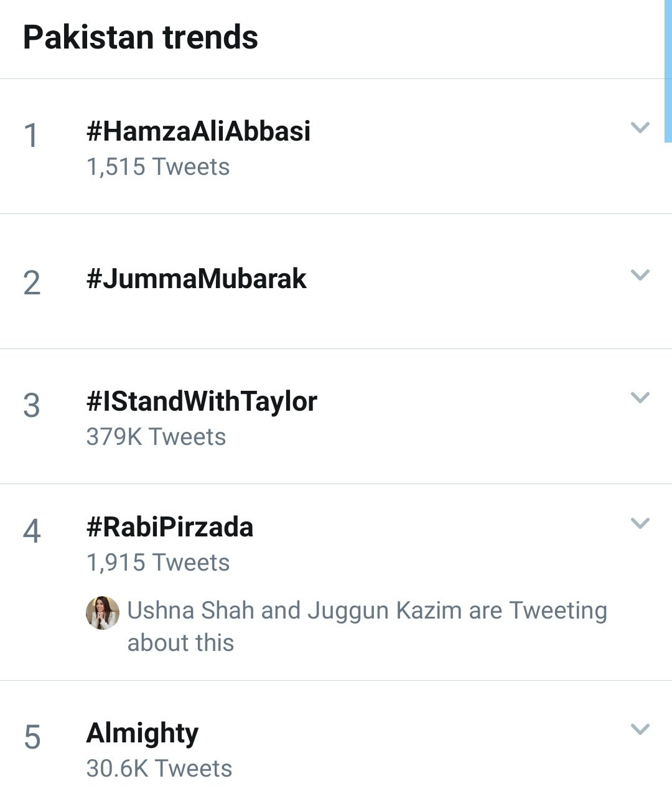Expand options chevron for #HamzaAliAbbasi trend

click(x=640, y=128)
